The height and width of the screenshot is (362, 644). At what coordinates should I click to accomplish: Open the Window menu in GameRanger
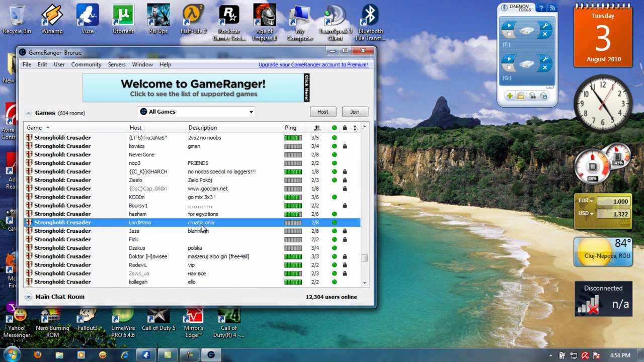(142, 64)
